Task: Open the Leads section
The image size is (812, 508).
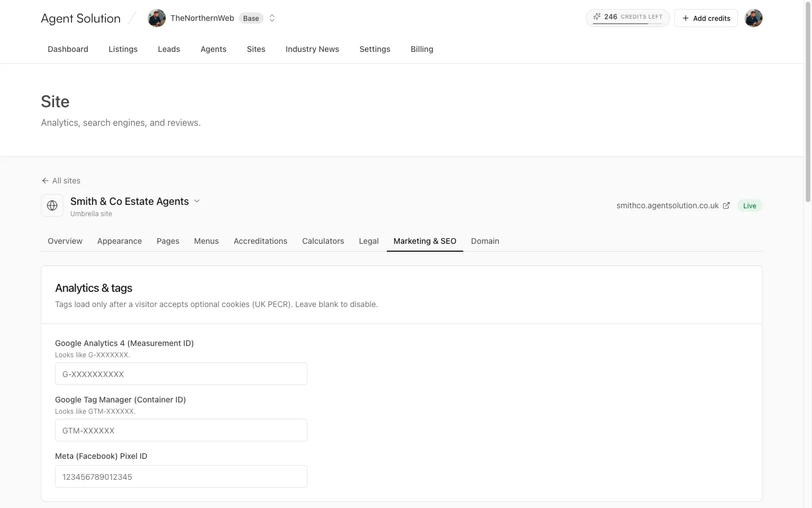Action: 169,49
